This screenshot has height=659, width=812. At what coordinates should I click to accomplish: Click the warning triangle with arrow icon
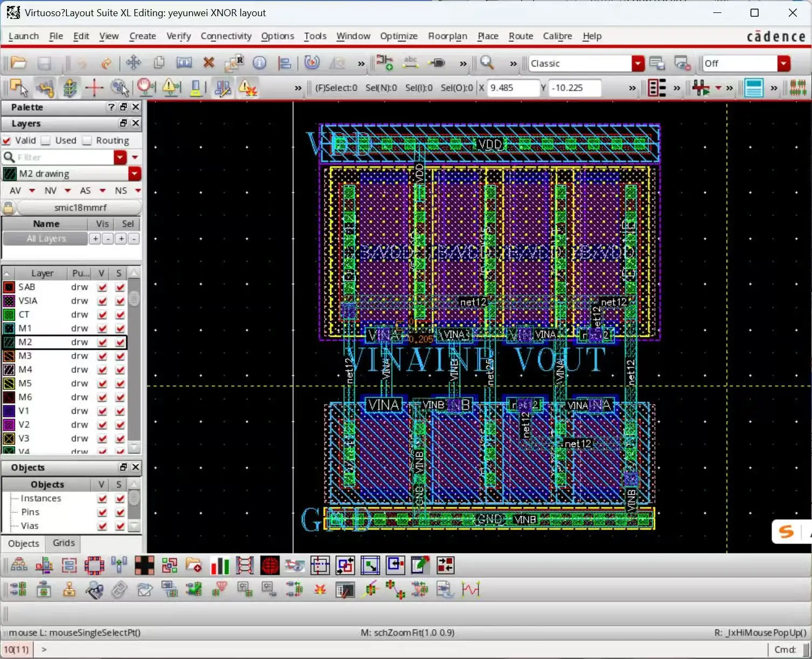pos(171,87)
